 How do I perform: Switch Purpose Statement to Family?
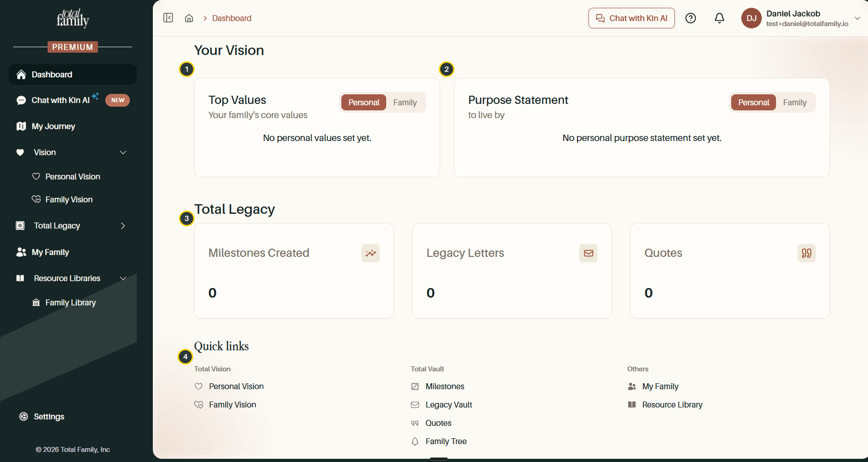coord(795,103)
